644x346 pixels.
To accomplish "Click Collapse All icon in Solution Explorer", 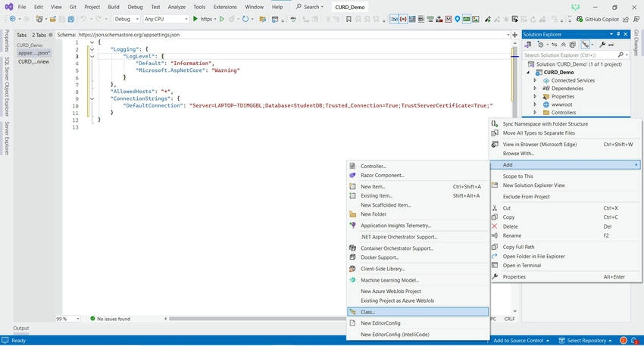I will tap(564, 45).
